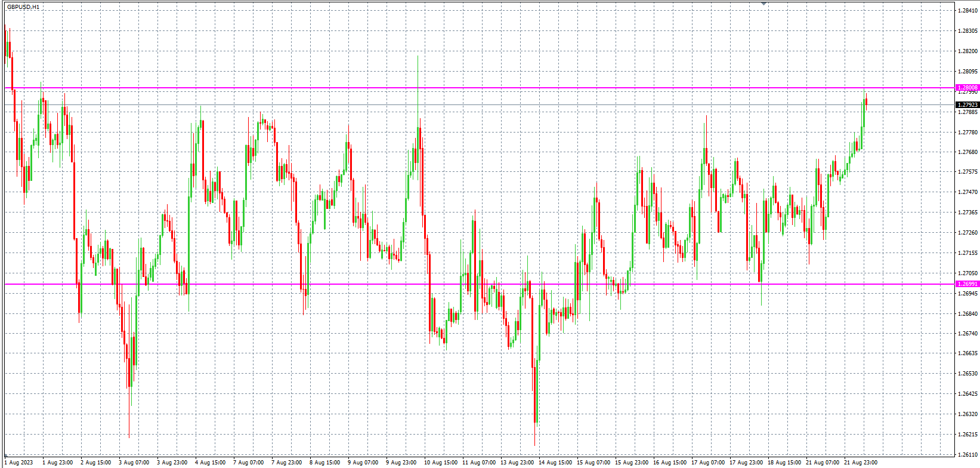Click the current price label 1.27923
The width and height of the screenshot is (980, 468).
point(967,105)
